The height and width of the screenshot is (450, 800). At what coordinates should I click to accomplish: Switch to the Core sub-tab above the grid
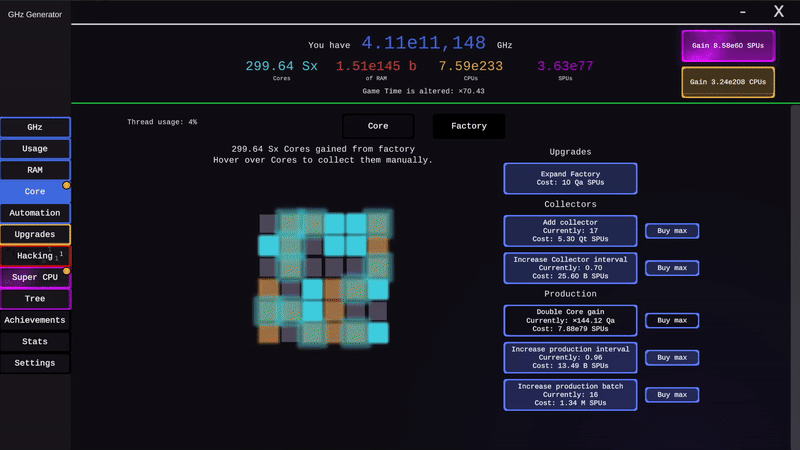pyautogui.click(x=378, y=126)
